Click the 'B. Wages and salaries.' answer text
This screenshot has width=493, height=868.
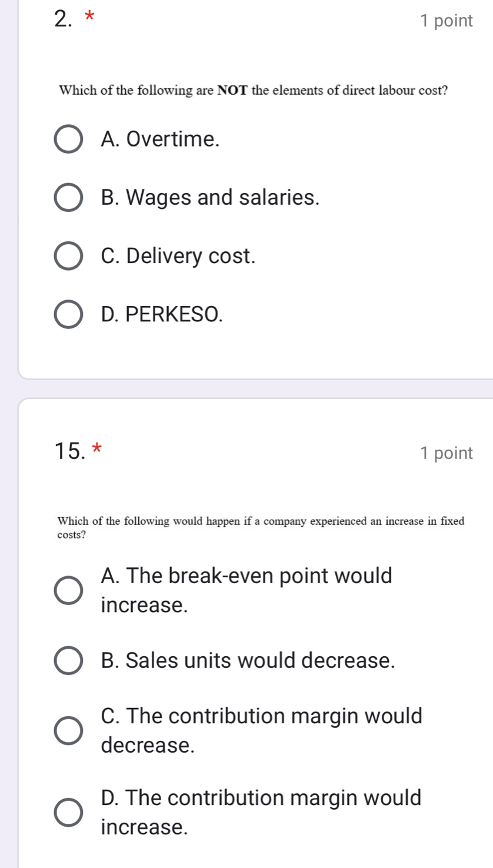(211, 198)
